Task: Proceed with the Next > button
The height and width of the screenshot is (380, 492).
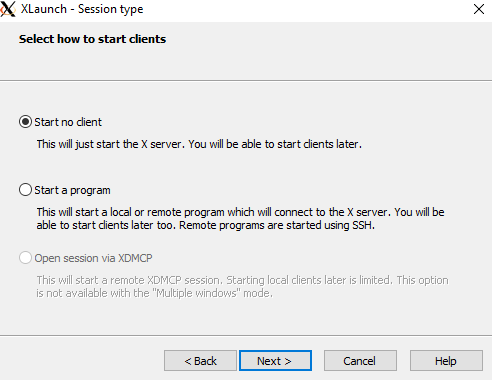Action: tap(275, 361)
